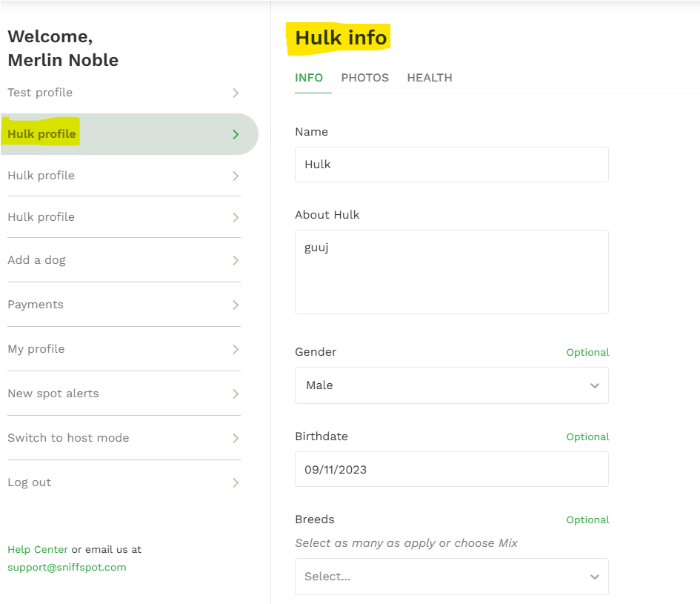The height and width of the screenshot is (604, 700).
Task: Click the Birthdate Optional label
Action: pos(587,437)
